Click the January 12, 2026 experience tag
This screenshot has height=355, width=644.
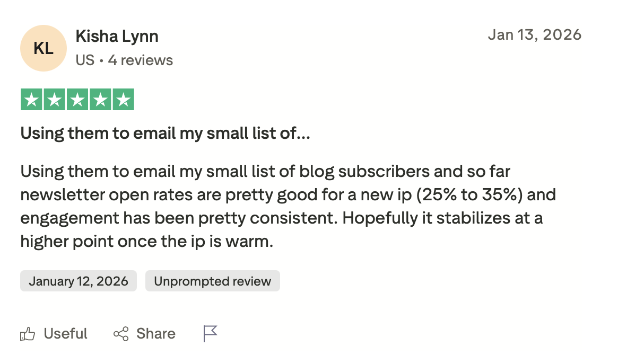click(78, 281)
